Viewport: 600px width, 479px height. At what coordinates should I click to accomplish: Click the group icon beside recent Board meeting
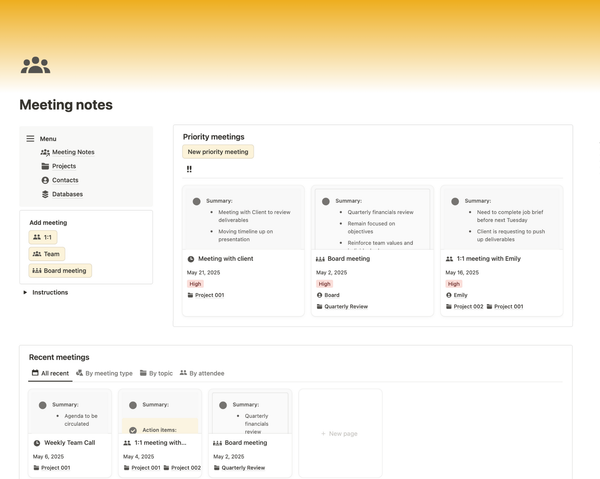click(x=217, y=443)
